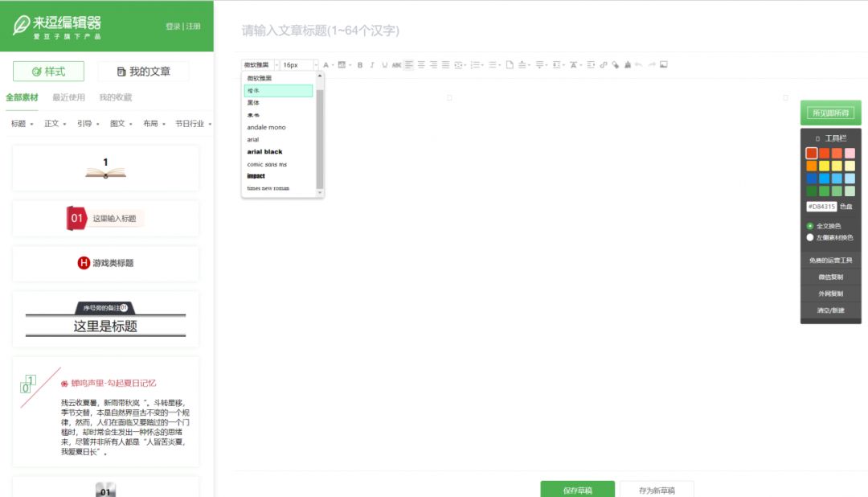The image size is (868, 497).
Task: Click the 保存草稿 save draft button
Action: (578, 489)
